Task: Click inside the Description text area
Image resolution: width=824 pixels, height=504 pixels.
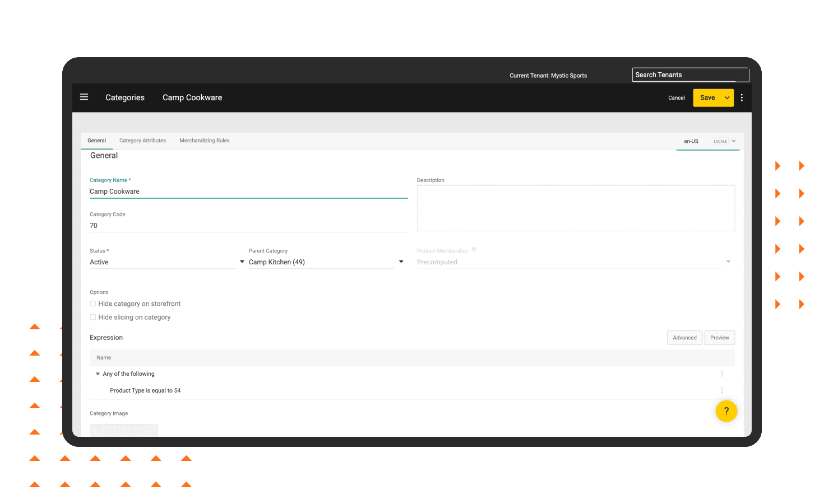Action: (x=576, y=208)
